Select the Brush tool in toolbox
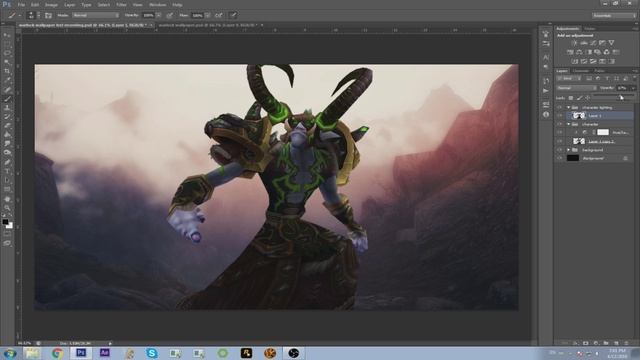The height and width of the screenshot is (360, 640). point(7,99)
